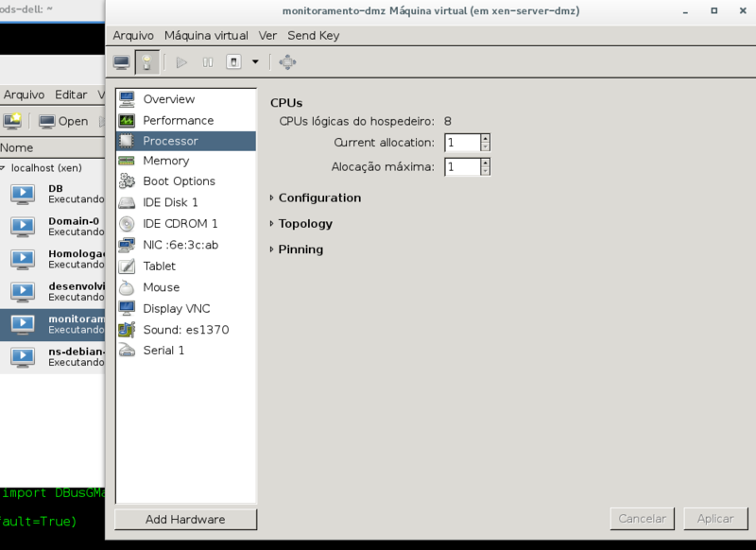The height and width of the screenshot is (550, 756).
Task: Click Current allocation input field
Action: 462,143
